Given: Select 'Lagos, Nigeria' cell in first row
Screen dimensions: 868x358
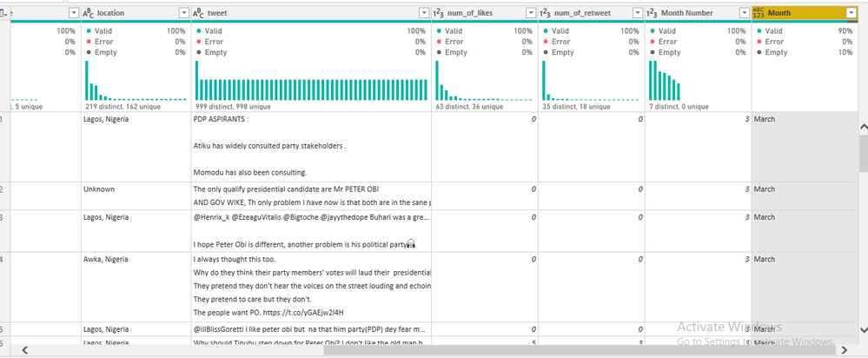Looking at the screenshot, I should 136,147.
